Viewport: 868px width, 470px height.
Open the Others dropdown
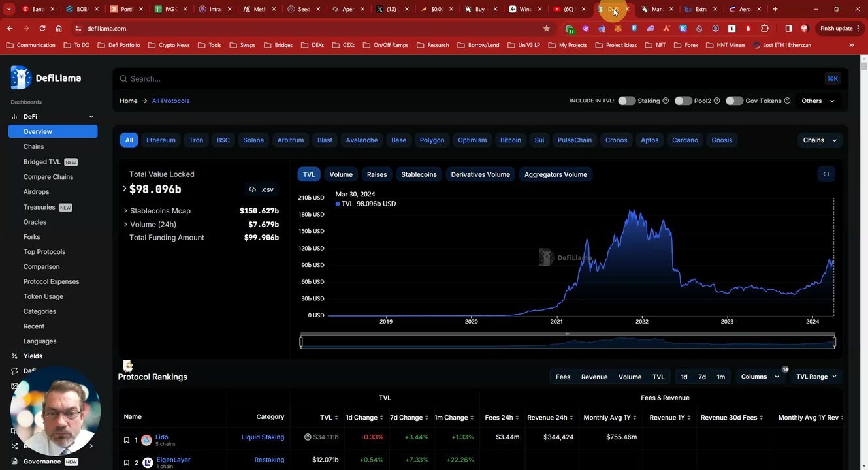[818, 101]
